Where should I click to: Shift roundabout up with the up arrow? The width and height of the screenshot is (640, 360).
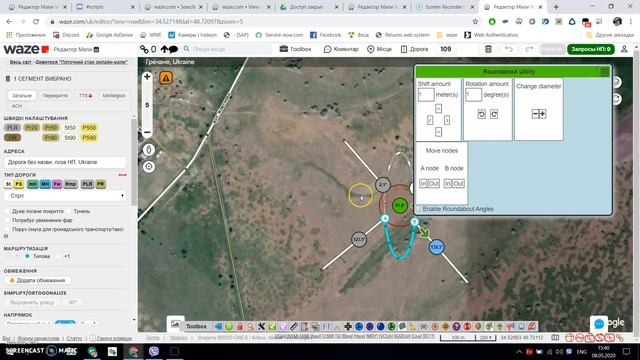[438, 109]
